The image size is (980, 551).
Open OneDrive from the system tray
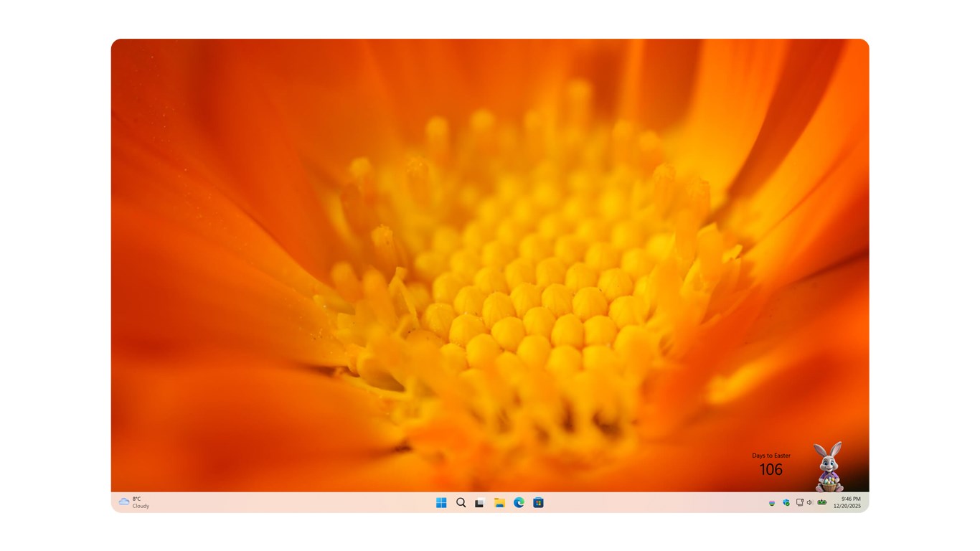[786, 503]
